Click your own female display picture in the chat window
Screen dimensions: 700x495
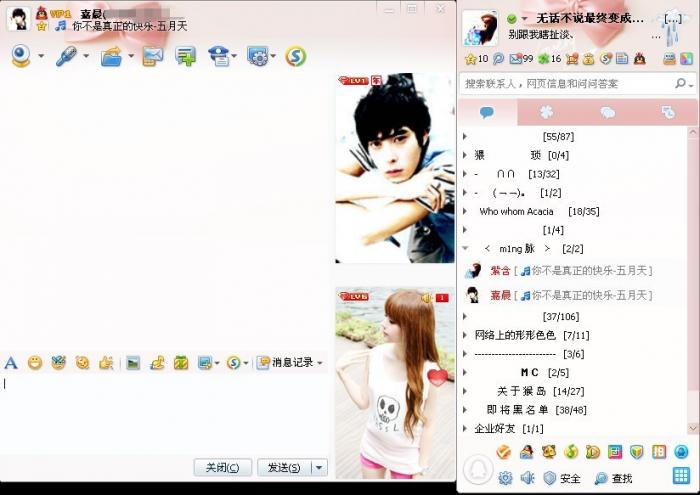coord(395,383)
